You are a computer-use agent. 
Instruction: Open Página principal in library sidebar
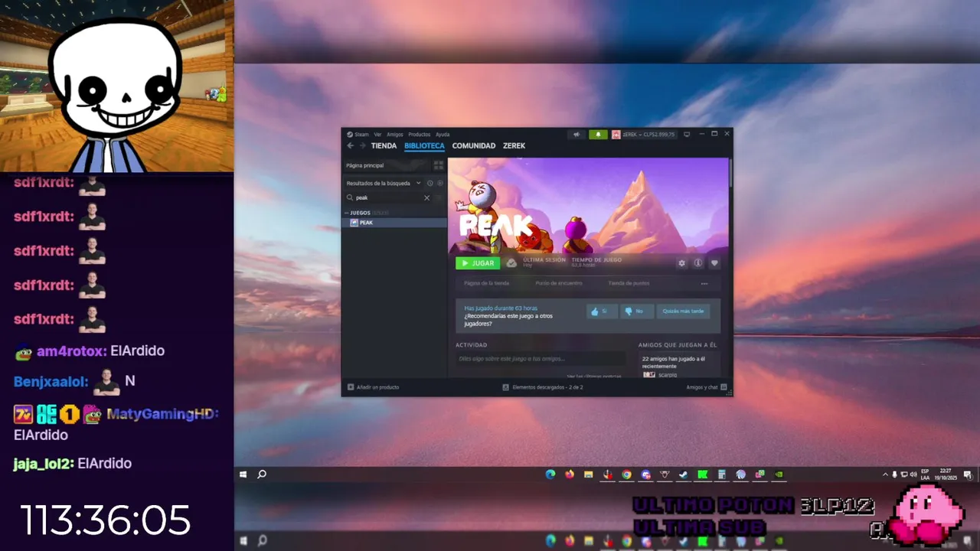click(387, 165)
